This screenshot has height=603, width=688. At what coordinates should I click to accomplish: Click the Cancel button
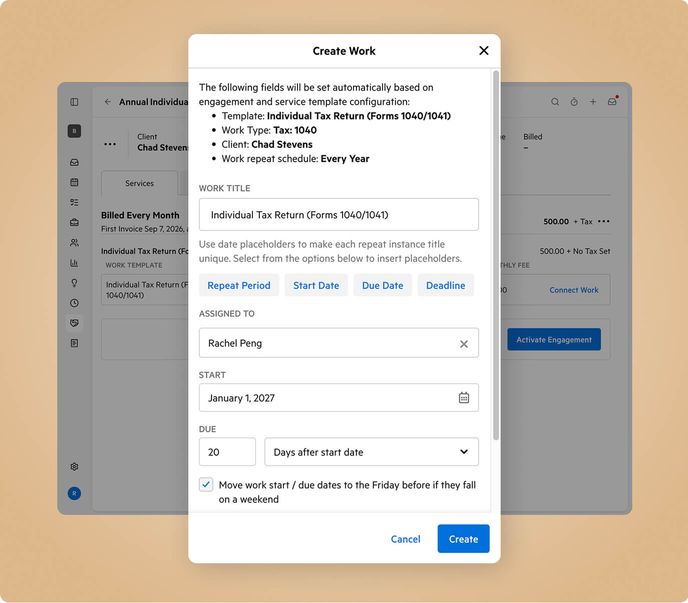click(405, 539)
